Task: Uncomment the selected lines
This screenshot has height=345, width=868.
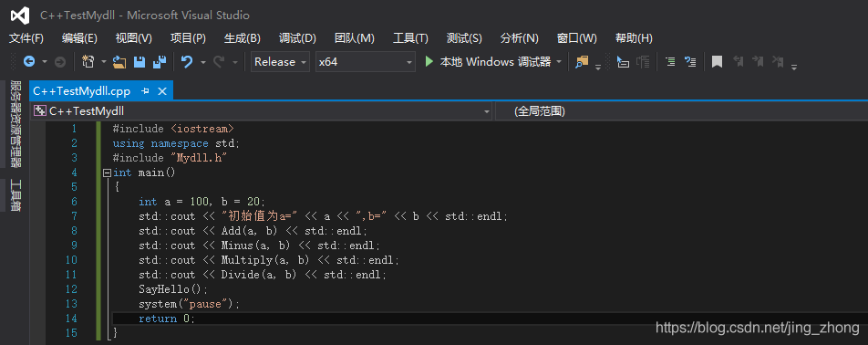Action: (690, 62)
